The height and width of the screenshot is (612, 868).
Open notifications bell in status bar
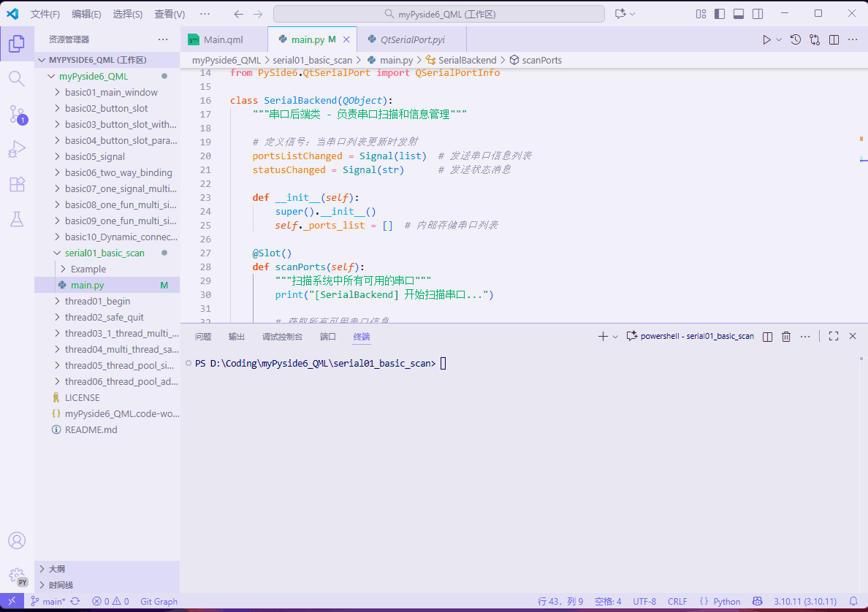click(x=853, y=602)
